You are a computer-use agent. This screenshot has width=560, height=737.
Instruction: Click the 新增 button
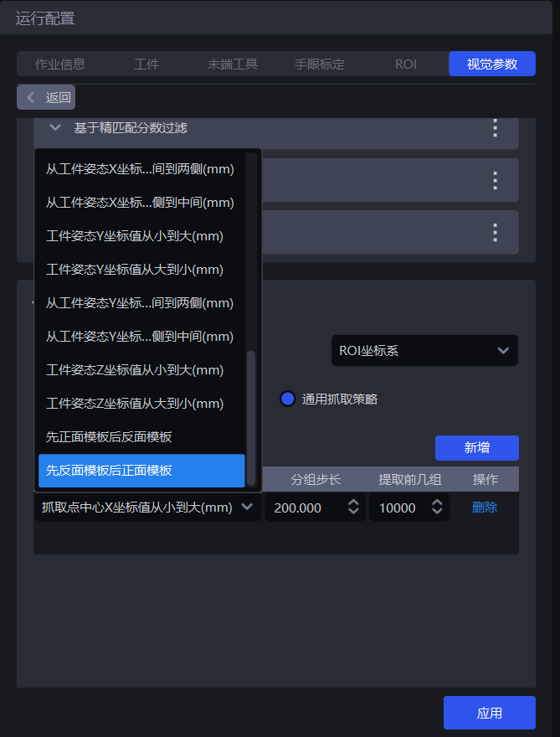click(476, 448)
